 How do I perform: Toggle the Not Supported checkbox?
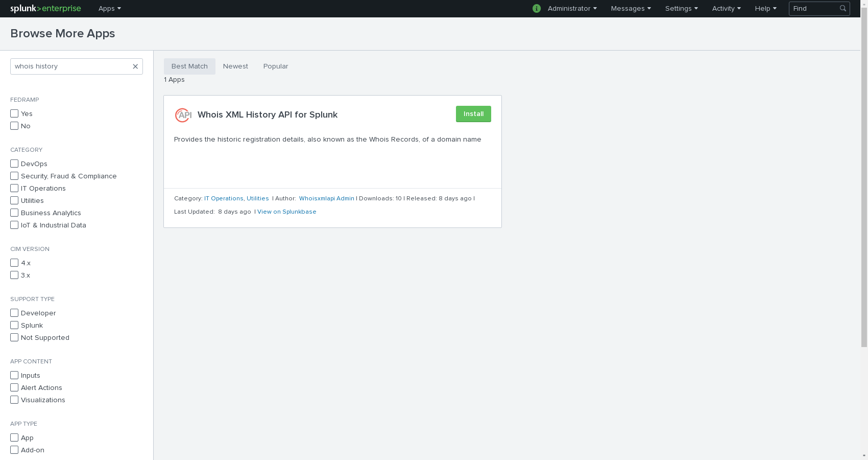[14, 337]
